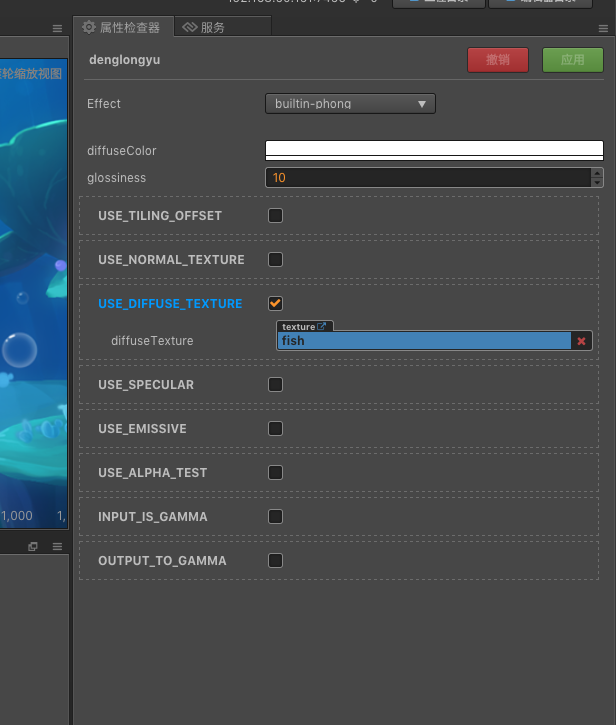Enable USE_NORMAL_TEXTURE checkbox

pyautogui.click(x=275, y=259)
